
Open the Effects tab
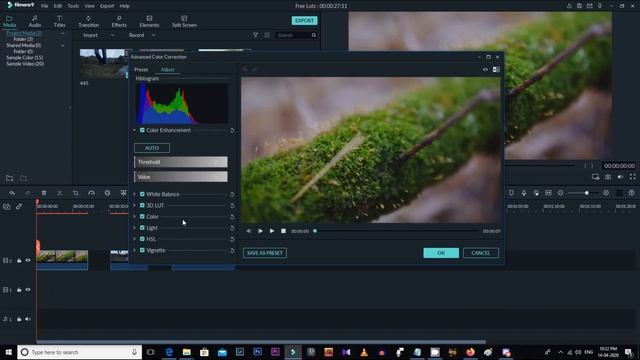tap(119, 22)
